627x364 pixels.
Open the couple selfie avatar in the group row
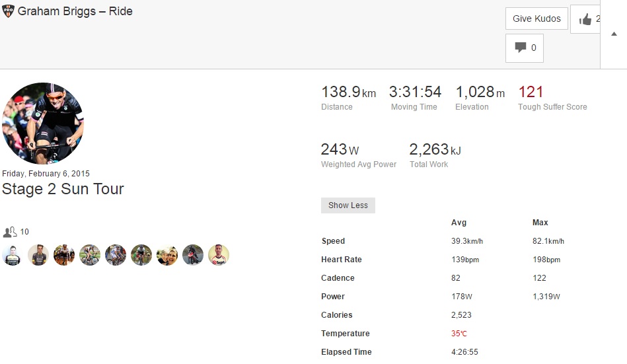coord(167,255)
